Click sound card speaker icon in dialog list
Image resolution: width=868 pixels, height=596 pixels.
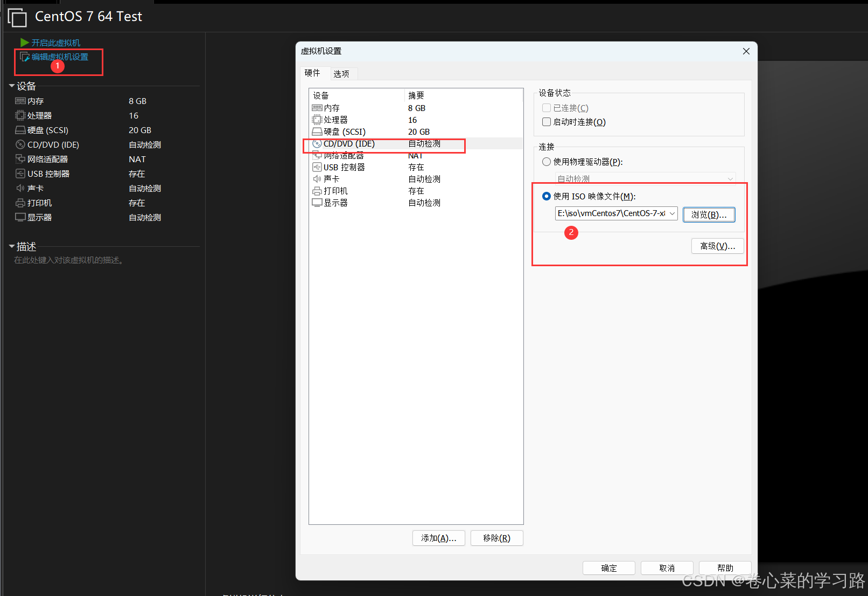[317, 179]
